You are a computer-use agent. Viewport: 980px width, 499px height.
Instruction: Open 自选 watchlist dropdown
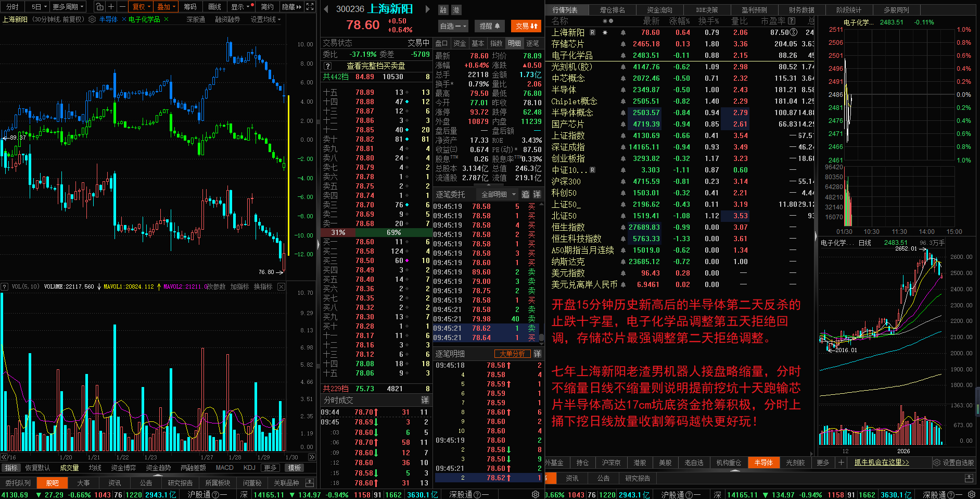pyautogui.click(x=453, y=26)
